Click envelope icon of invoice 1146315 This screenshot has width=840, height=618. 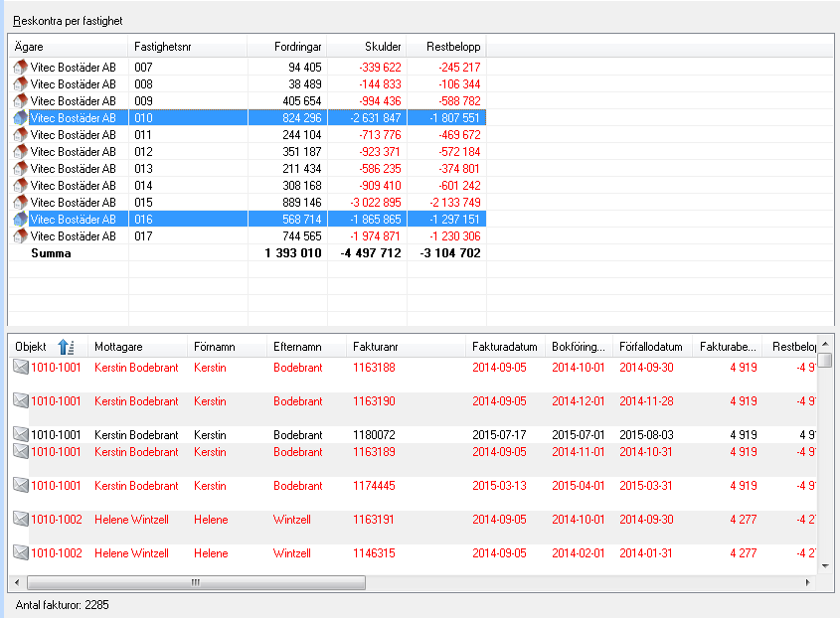point(20,552)
